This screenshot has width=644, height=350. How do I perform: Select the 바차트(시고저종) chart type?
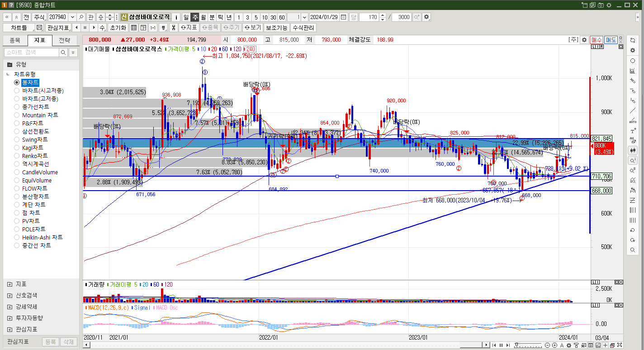pos(17,91)
